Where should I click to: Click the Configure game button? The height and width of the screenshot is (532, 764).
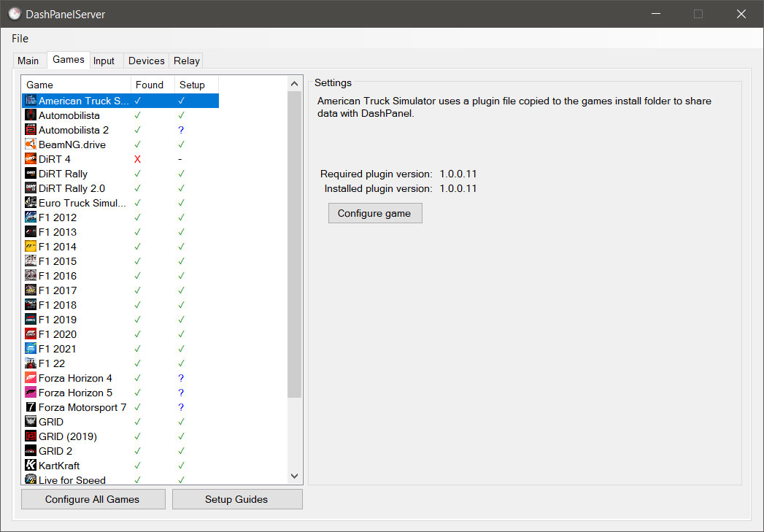375,213
